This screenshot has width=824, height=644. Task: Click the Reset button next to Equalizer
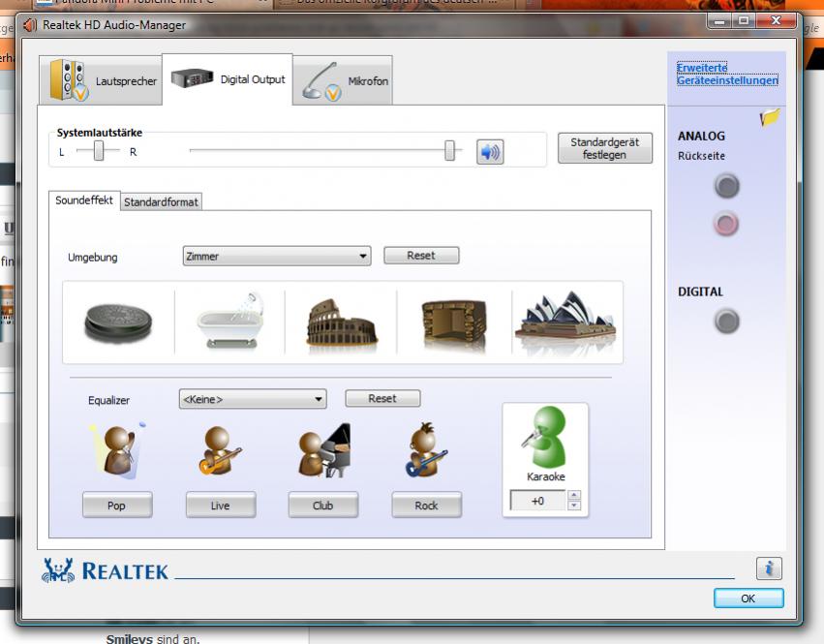point(382,398)
